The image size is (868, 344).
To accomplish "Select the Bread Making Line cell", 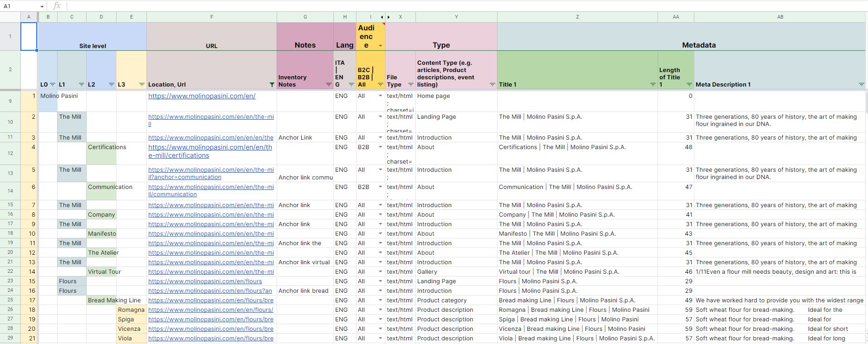I will coord(101,300).
